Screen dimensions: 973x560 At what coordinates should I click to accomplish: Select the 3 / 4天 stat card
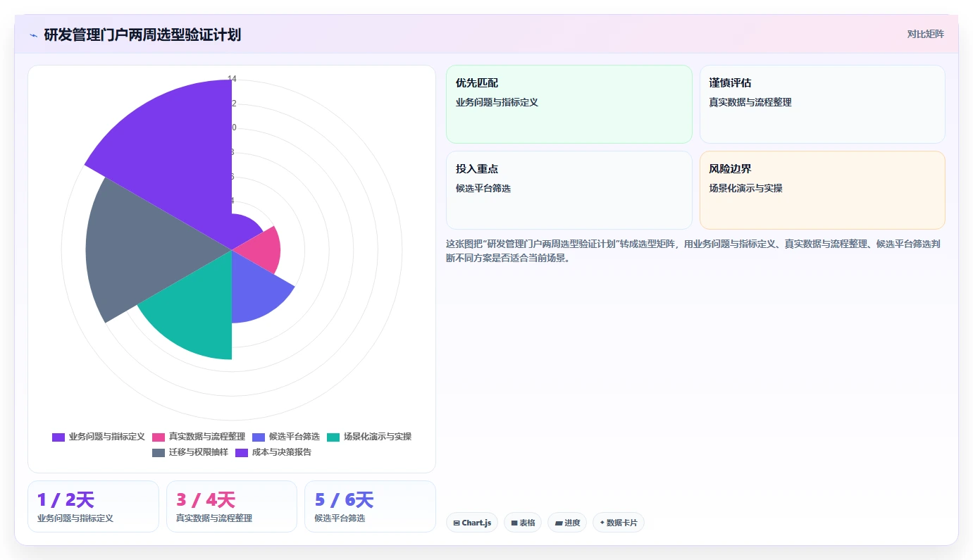232,506
